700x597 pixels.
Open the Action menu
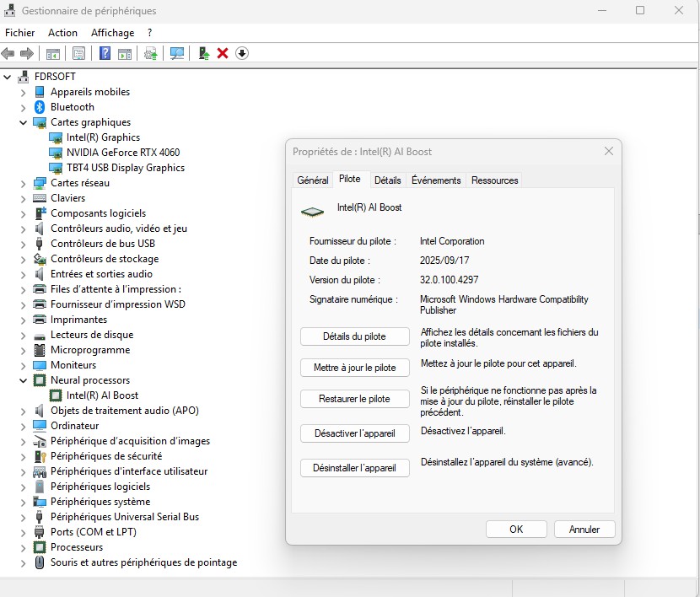pos(62,33)
